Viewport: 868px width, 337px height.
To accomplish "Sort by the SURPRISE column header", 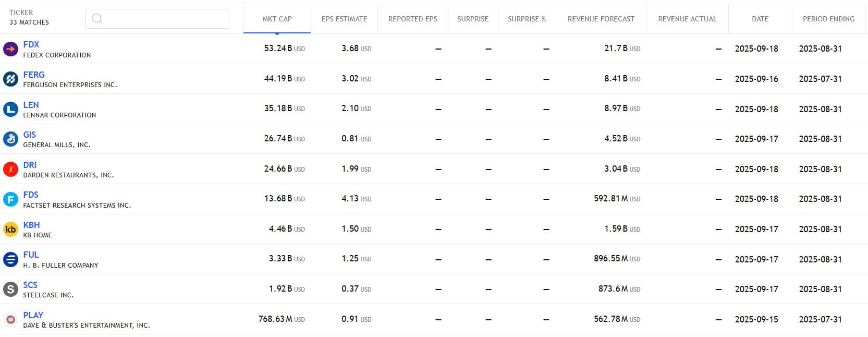I will [473, 19].
